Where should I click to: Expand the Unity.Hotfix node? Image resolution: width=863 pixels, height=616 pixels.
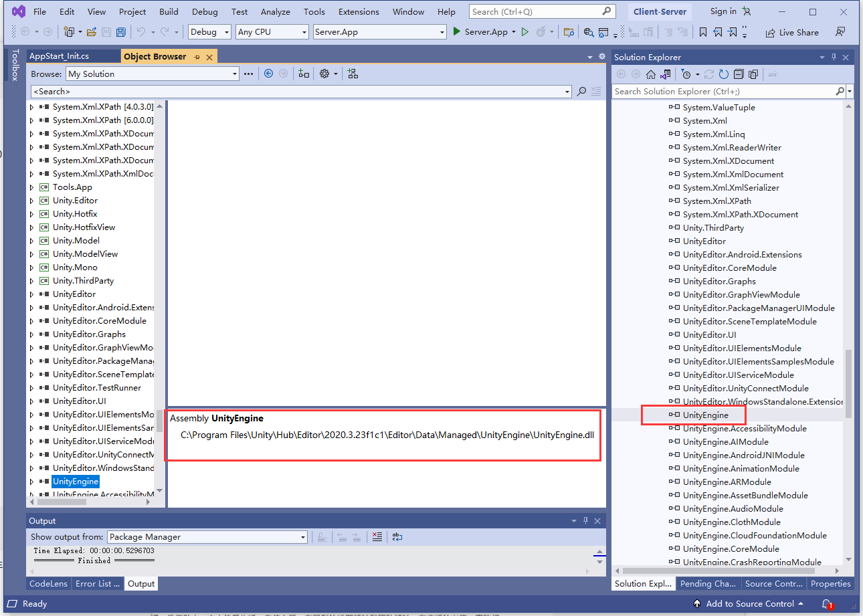pos(31,214)
